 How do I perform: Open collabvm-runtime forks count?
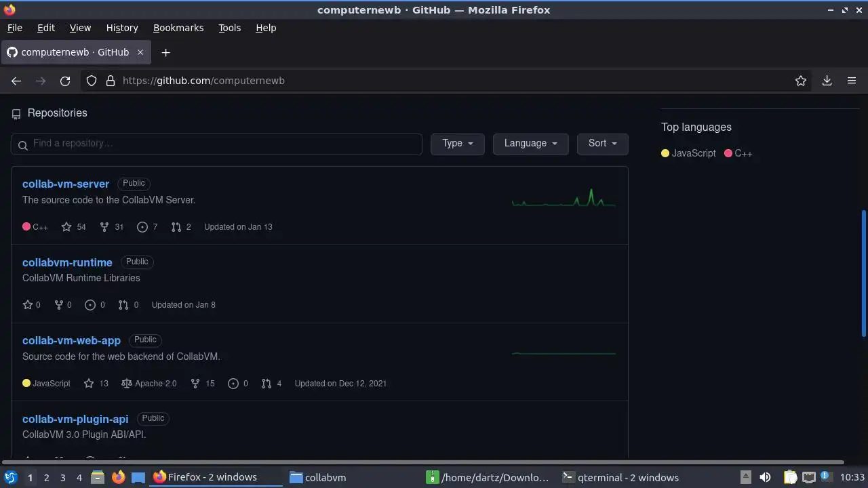point(63,305)
